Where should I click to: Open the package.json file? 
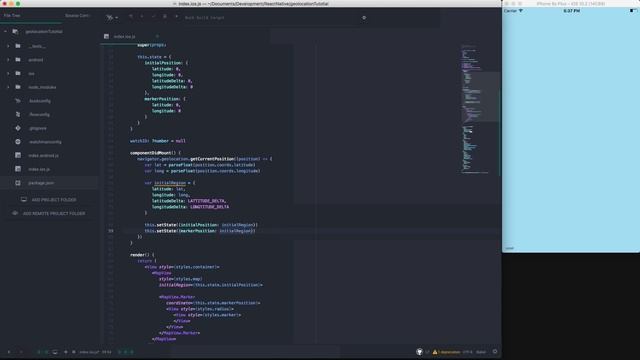[x=41, y=183]
